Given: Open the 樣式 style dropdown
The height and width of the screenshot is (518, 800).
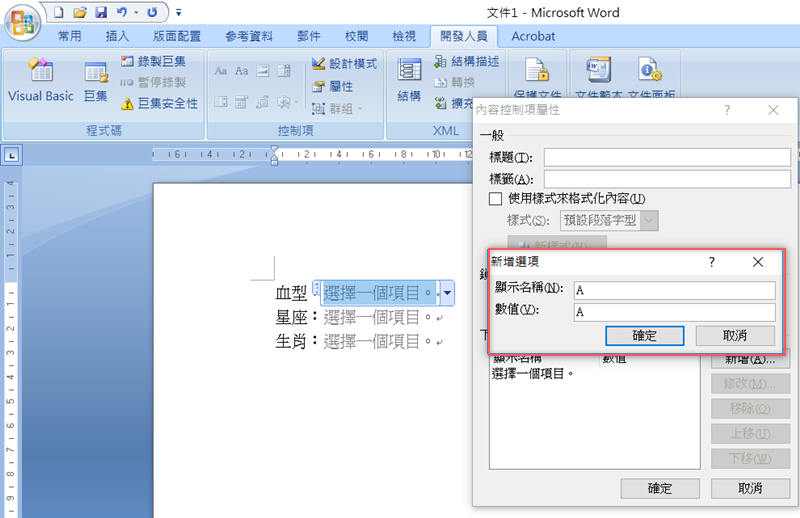Looking at the screenshot, I should pyautogui.click(x=649, y=220).
